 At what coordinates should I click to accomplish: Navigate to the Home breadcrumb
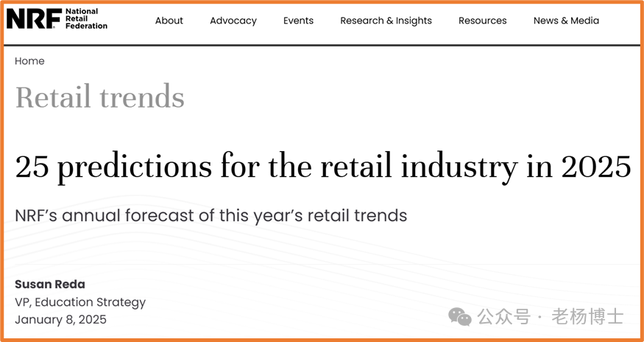(x=29, y=61)
